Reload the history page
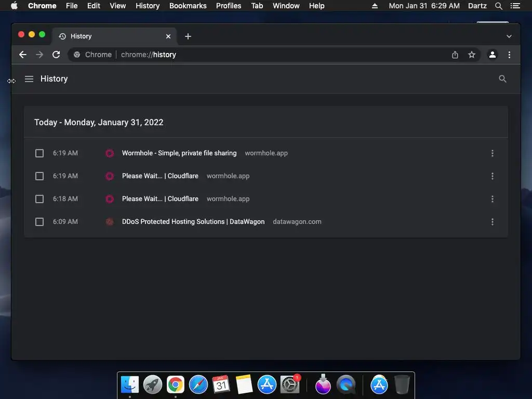This screenshot has width=532, height=399. pyautogui.click(x=56, y=55)
